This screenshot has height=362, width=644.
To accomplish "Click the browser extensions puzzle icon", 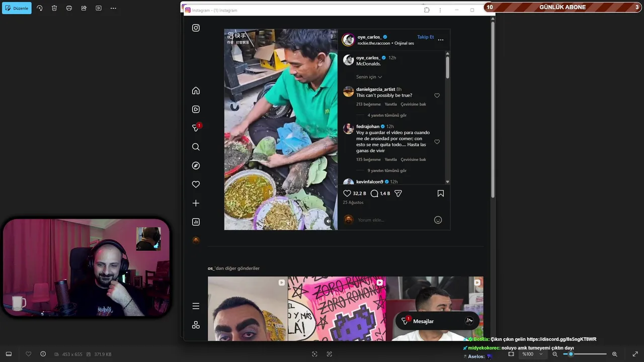I will (427, 10).
